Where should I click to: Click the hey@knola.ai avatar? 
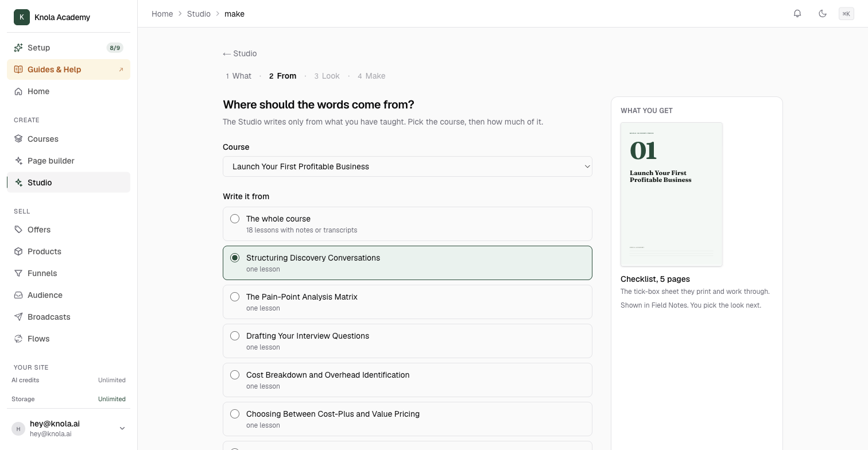18,428
